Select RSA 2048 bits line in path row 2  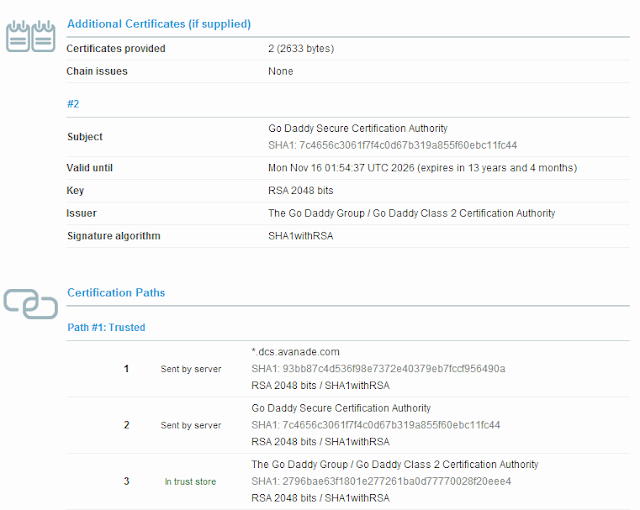coord(320,442)
